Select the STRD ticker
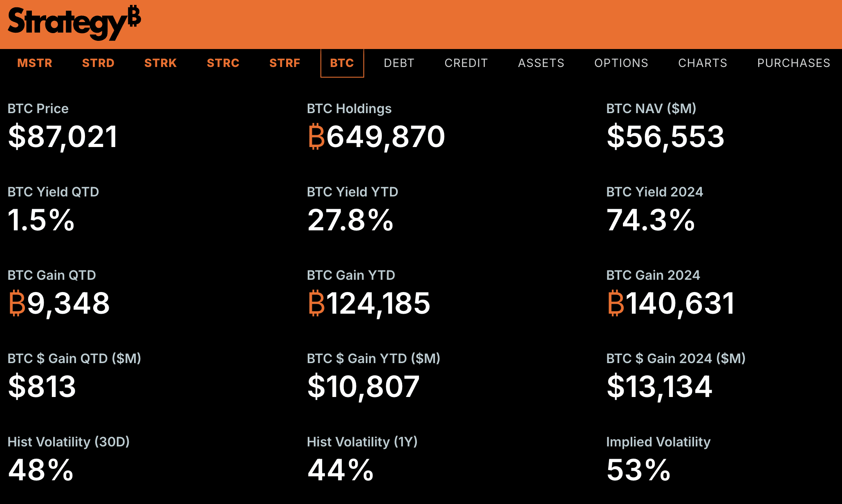The height and width of the screenshot is (504, 842). click(98, 63)
